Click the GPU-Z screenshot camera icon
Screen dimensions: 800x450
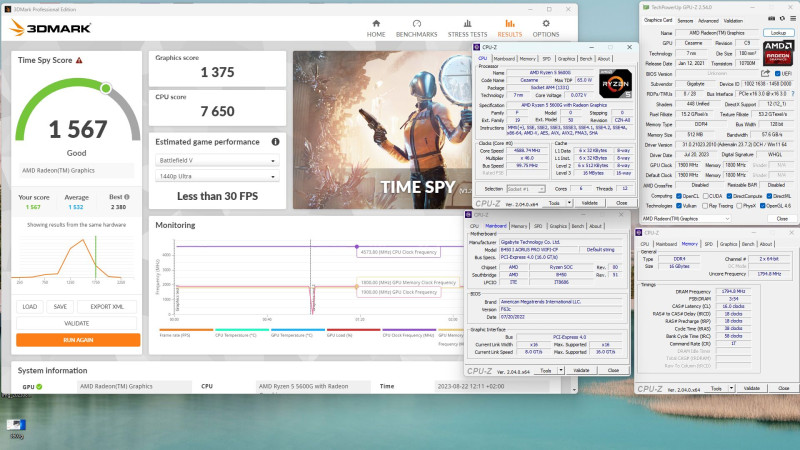[x=771, y=19]
